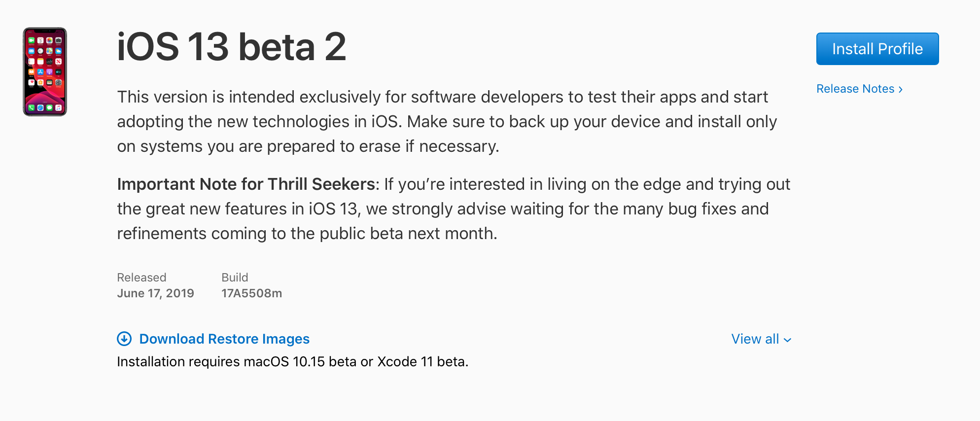This screenshot has height=421, width=980.
Task: Click the iOS 13 beta 2 title
Action: (232, 48)
